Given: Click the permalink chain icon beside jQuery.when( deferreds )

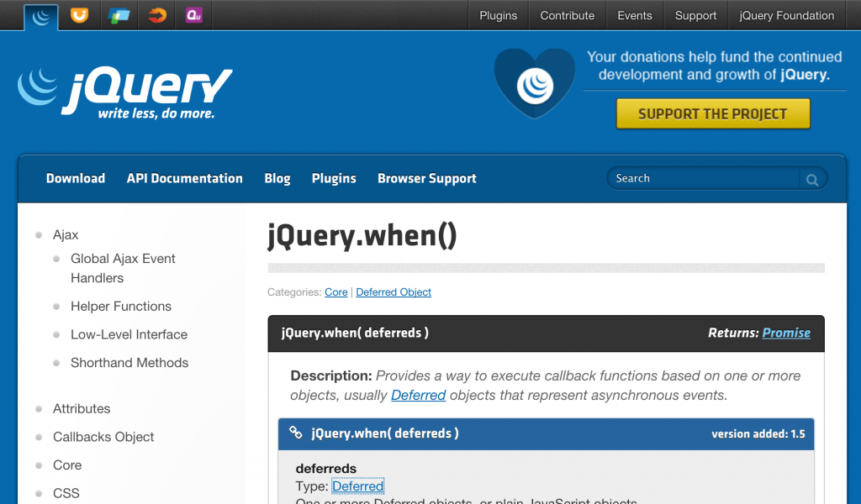Looking at the screenshot, I should pos(296,433).
